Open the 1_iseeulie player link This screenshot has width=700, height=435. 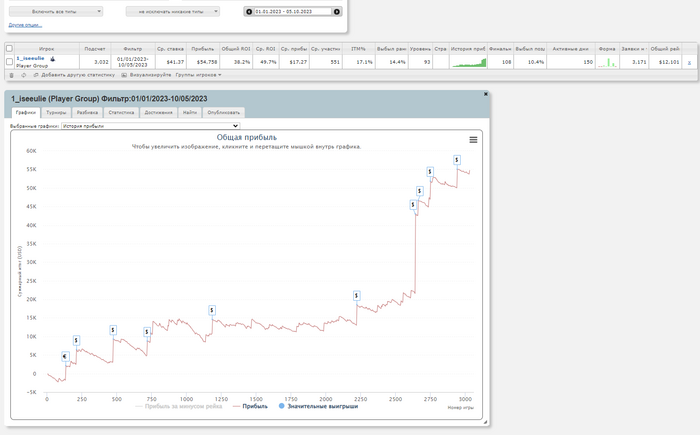(x=30, y=59)
